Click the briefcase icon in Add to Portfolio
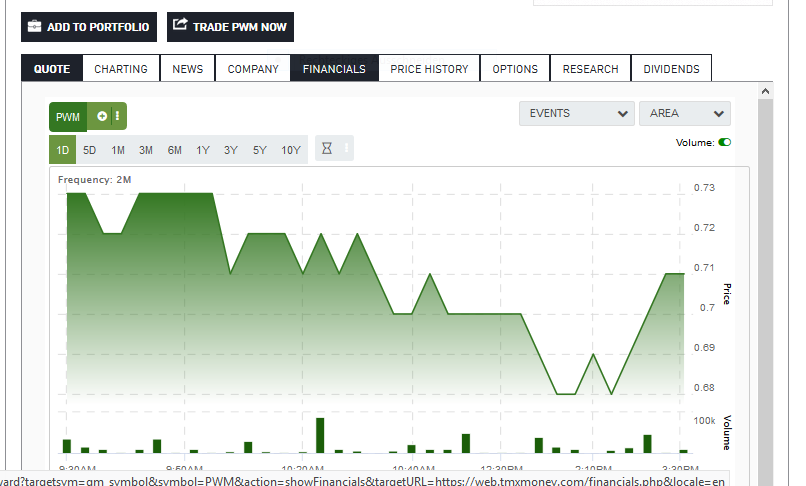The width and height of the screenshot is (806, 486). pos(34,27)
